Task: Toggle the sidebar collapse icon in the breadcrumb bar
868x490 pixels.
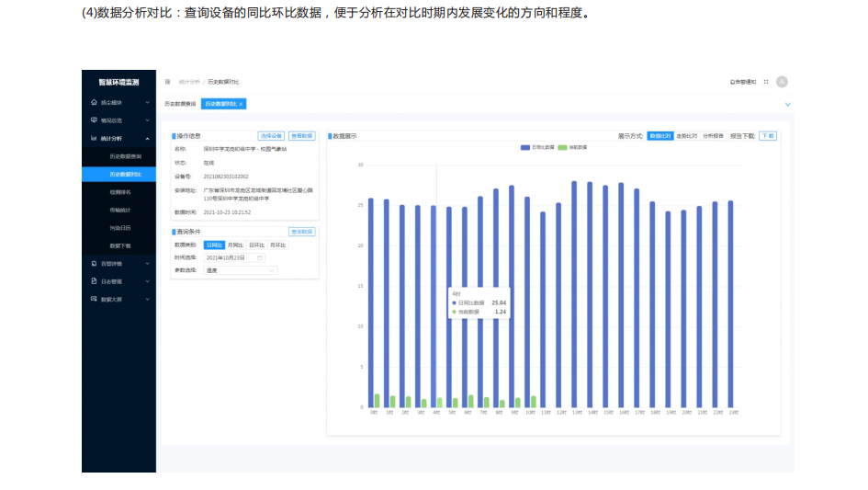Action: click(168, 82)
